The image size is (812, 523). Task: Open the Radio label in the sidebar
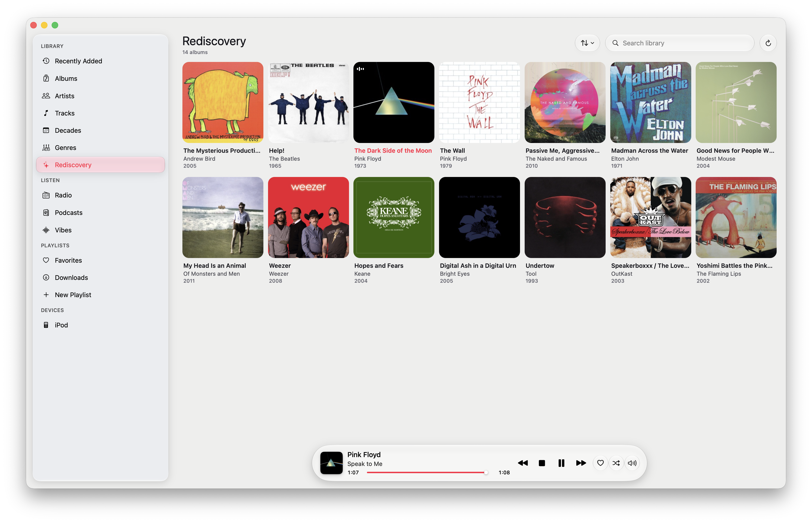[63, 195]
